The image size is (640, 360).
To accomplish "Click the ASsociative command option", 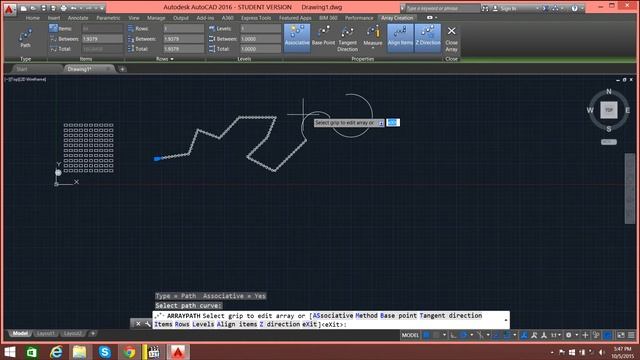I will tap(333, 316).
